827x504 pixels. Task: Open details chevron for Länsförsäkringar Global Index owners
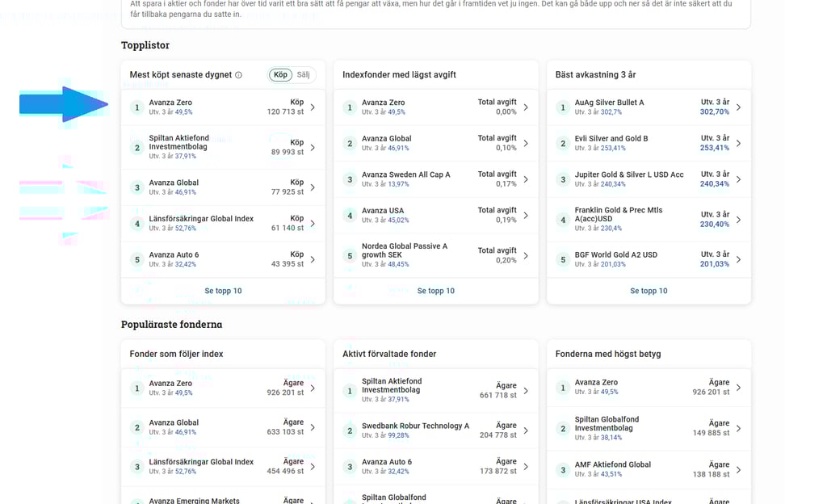coord(314,467)
